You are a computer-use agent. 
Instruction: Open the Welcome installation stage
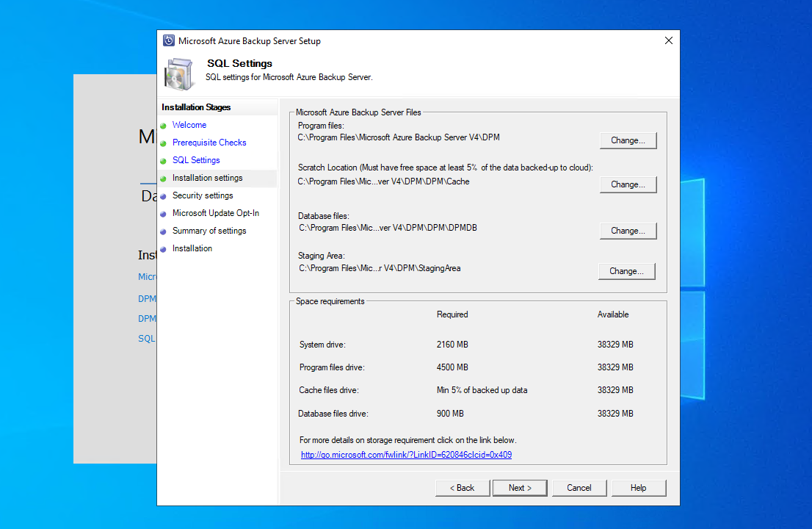point(189,125)
